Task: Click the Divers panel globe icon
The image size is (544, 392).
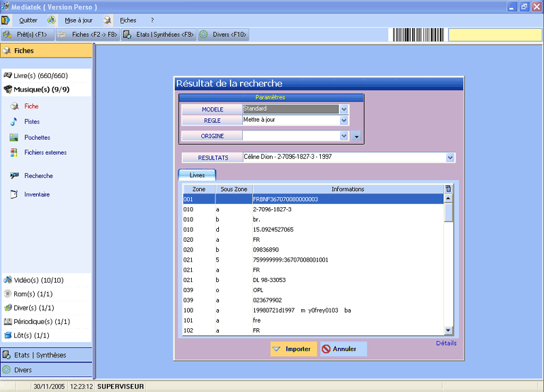Action: (7, 370)
